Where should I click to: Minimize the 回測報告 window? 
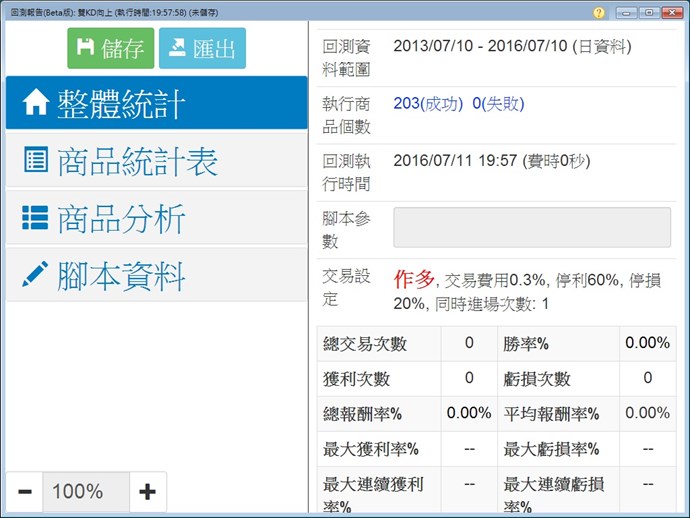point(626,12)
